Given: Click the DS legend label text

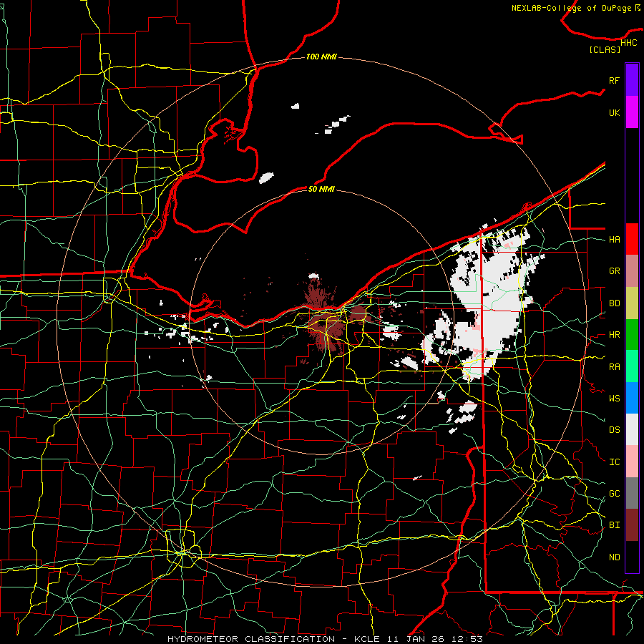Looking at the screenshot, I should point(614,430).
